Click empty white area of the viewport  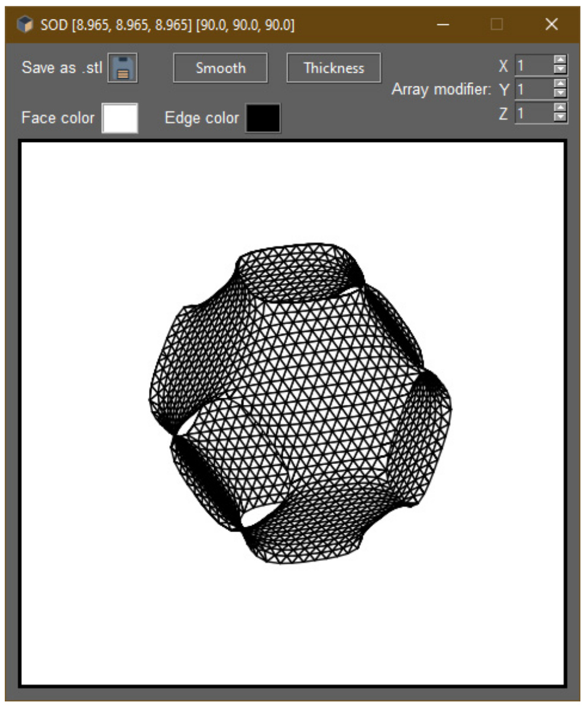(x=89, y=592)
